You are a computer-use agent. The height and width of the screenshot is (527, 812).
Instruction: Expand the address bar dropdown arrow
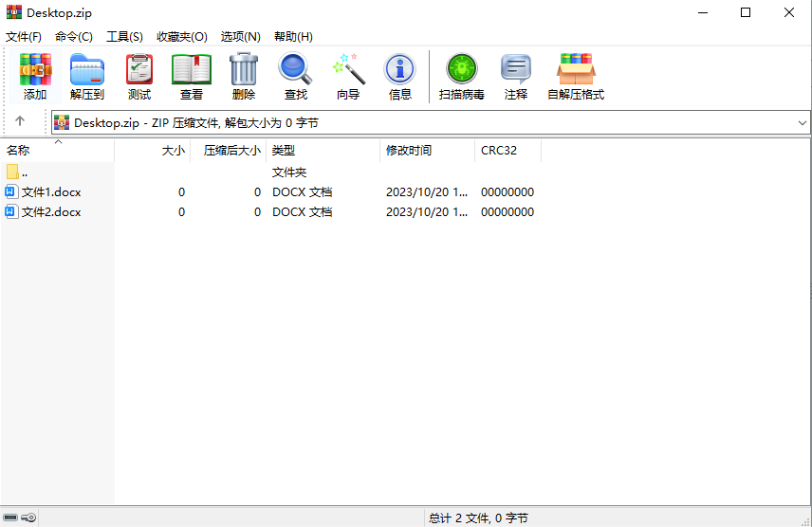pyautogui.click(x=803, y=123)
